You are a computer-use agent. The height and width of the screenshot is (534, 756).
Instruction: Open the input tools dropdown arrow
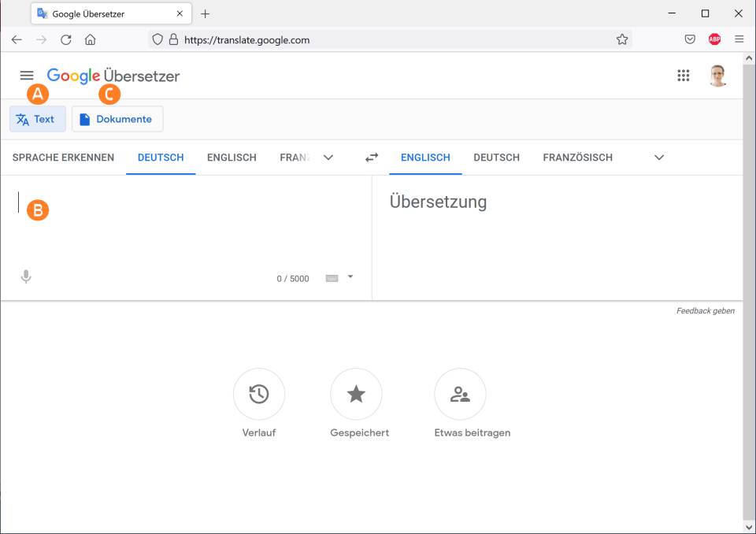pyautogui.click(x=350, y=276)
